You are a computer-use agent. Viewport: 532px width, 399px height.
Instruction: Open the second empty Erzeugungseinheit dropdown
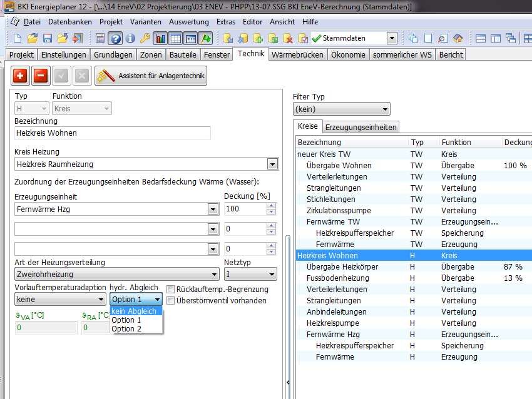tap(213, 230)
